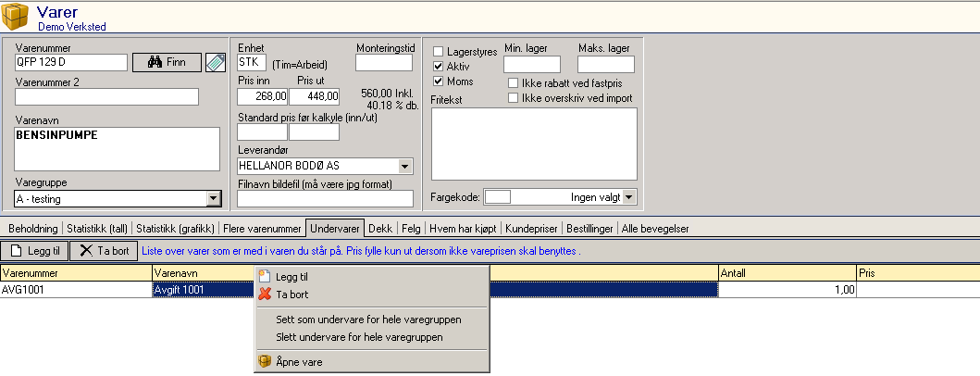Enable Ikke rabatt ved fastpris checkbox
The height and width of the screenshot is (376, 980).
click(513, 83)
